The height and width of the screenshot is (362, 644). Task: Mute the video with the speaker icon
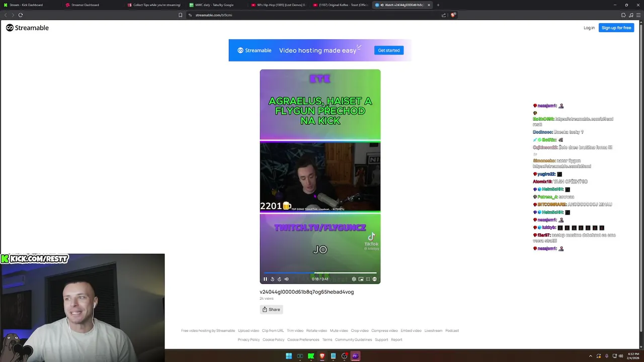click(x=286, y=279)
